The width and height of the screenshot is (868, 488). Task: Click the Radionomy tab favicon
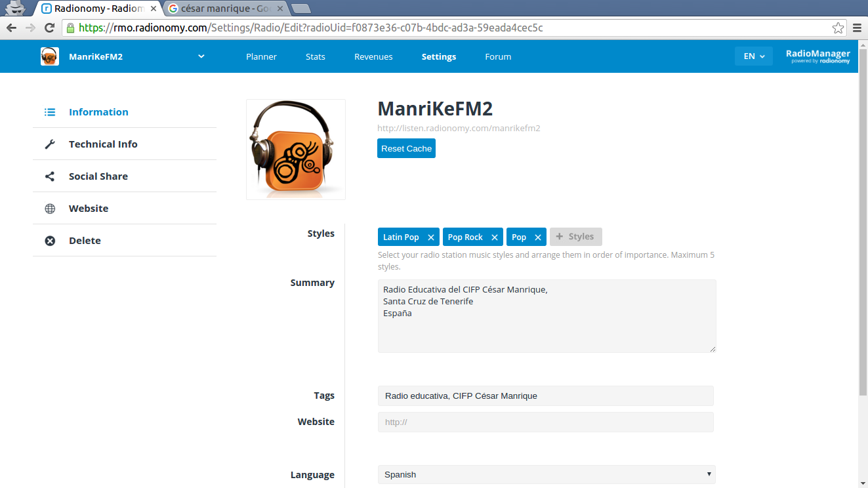pyautogui.click(x=47, y=9)
